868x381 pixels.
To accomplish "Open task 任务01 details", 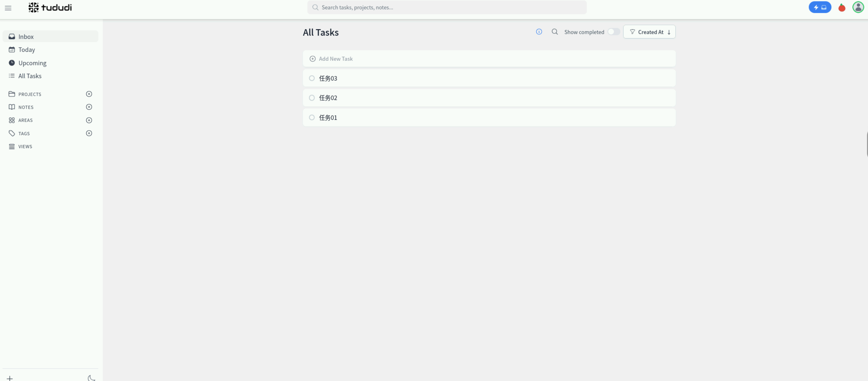I will [x=489, y=117].
